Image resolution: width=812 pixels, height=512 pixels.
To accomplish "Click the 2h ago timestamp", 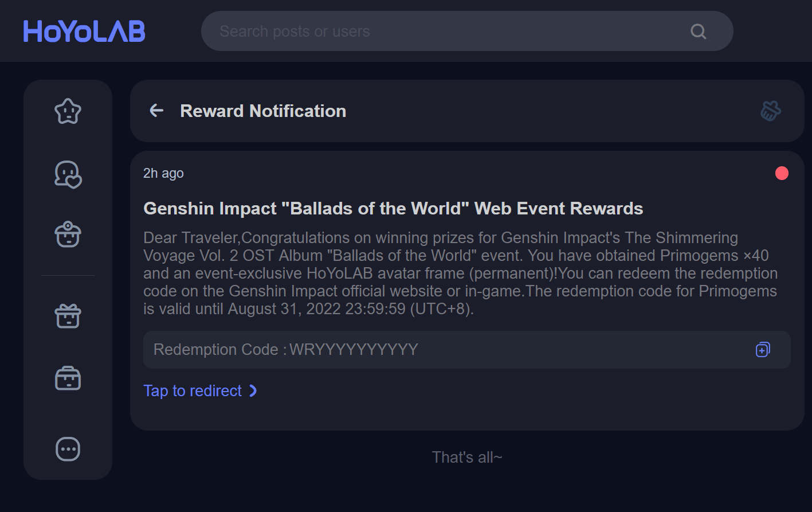I will tap(163, 173).
